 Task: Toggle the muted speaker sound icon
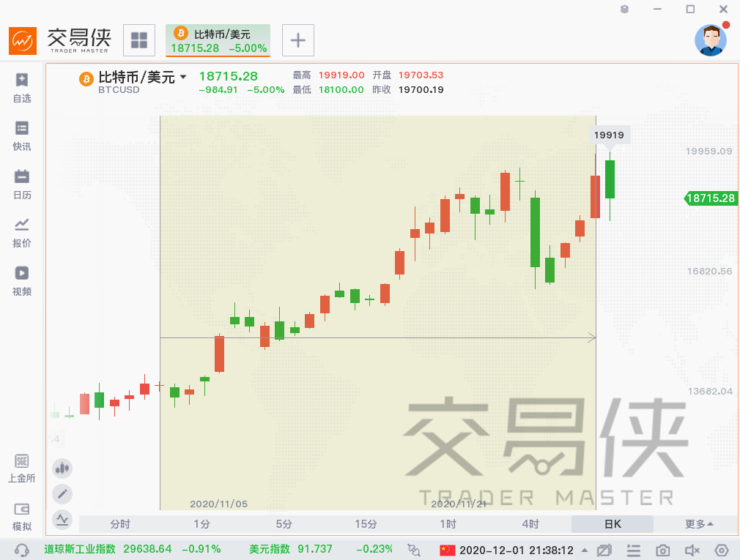[x=692, y=550]
